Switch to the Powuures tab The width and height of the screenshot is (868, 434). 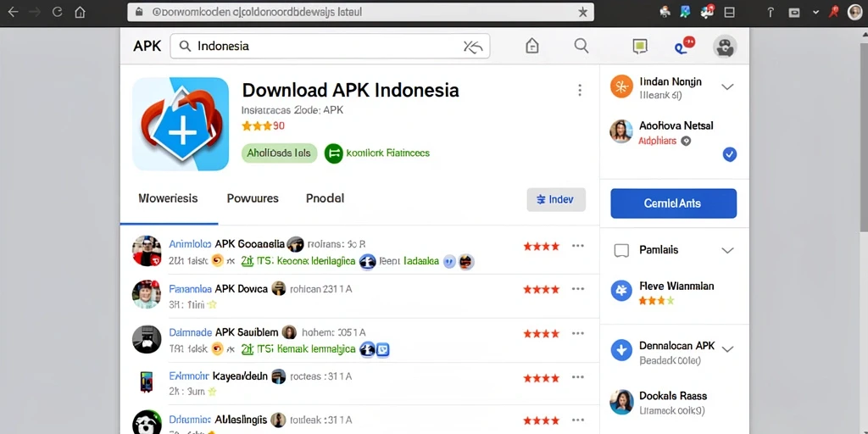click(253, 198)
